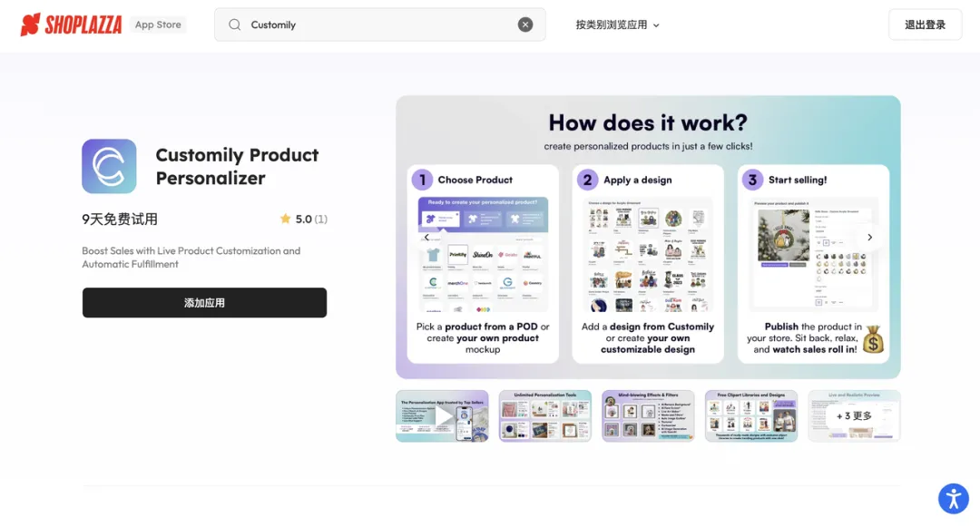The width and height of the screenshot is (980, 527).
Task: Open the App Store label link
Action: click(158, 24)
